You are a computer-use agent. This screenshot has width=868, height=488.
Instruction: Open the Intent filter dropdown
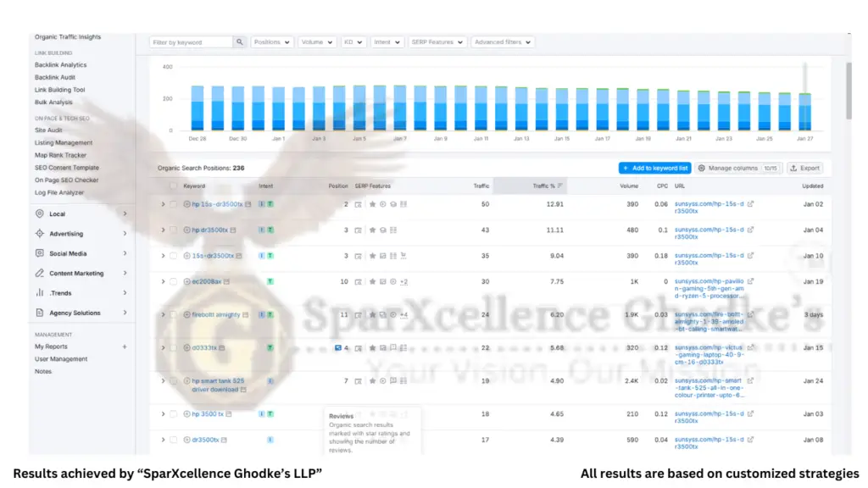[387, 42]
